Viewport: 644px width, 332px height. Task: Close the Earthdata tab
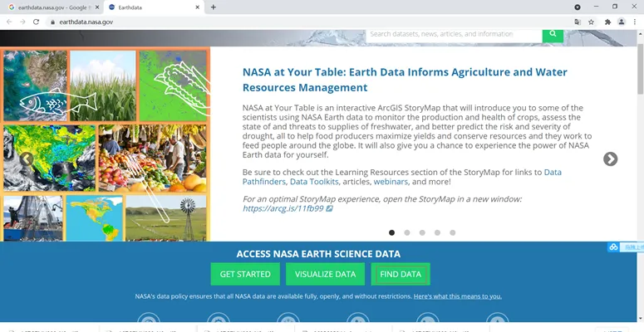[x=198, y=7]
